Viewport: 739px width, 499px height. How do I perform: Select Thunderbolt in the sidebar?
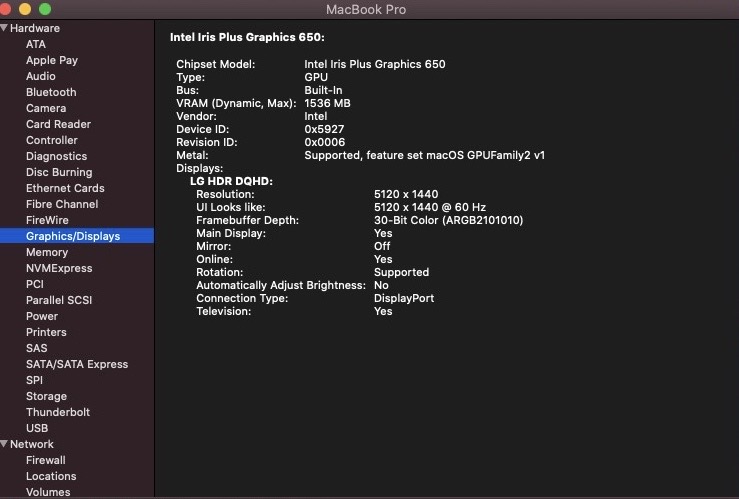click(58, 413)
